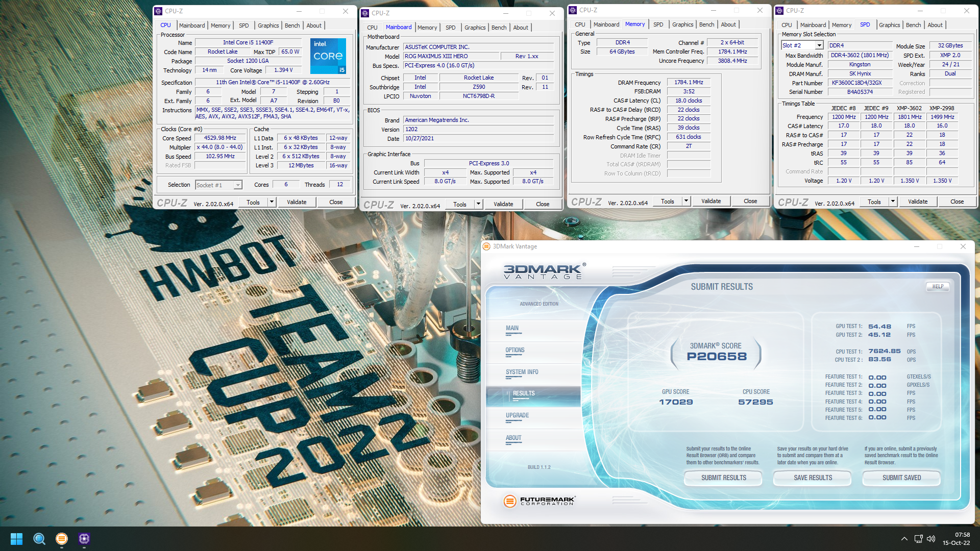The image size is (980, 551).
Task: Click Validate button in SPD CPU-Z window
Action: click(x=917, y=202)
